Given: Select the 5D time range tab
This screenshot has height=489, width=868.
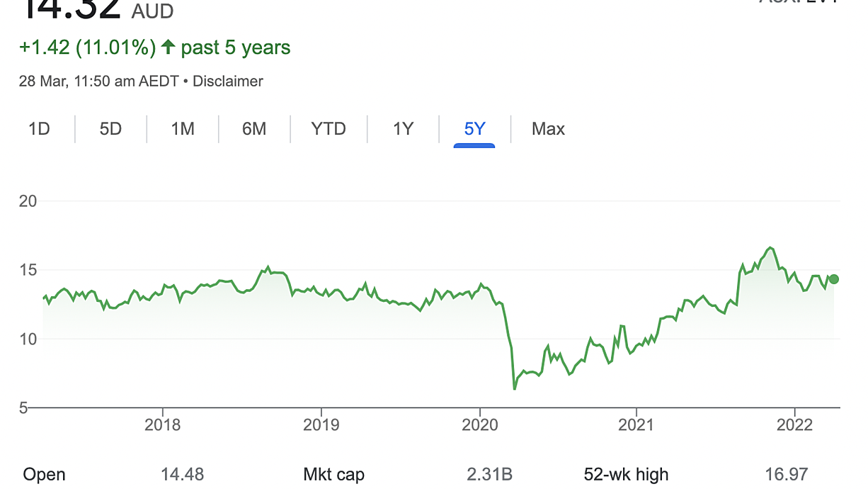Looking at the screenshot, I should coord(110,129).
